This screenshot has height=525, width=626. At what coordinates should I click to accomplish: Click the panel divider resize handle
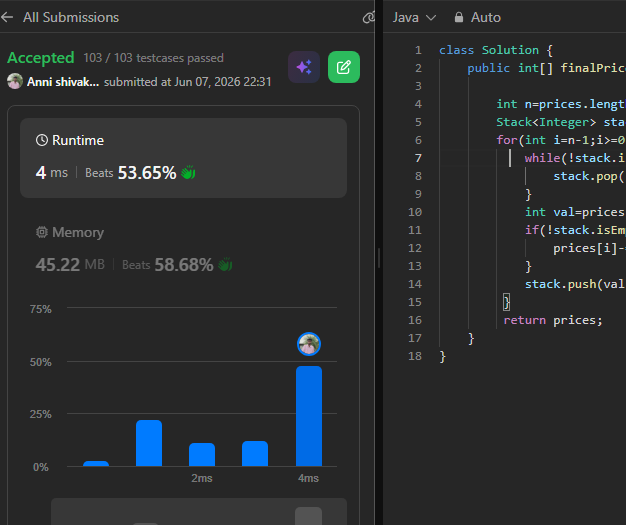point(378,258)
